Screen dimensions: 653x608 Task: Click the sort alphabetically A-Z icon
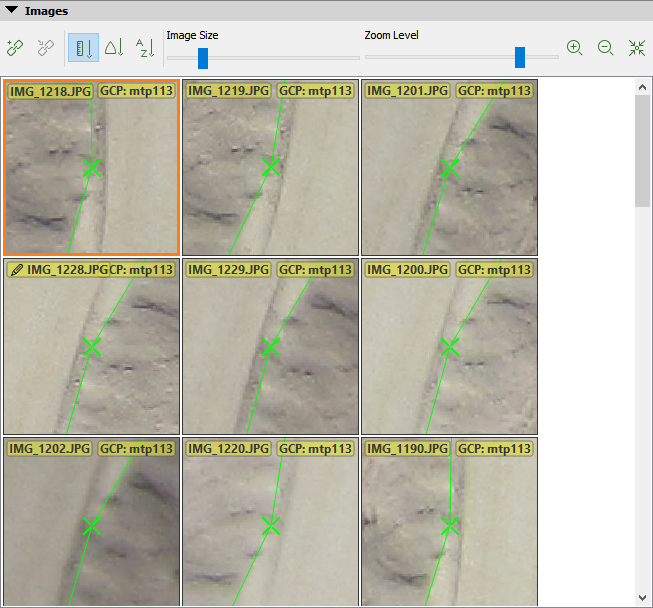click(x=145, y=47)
